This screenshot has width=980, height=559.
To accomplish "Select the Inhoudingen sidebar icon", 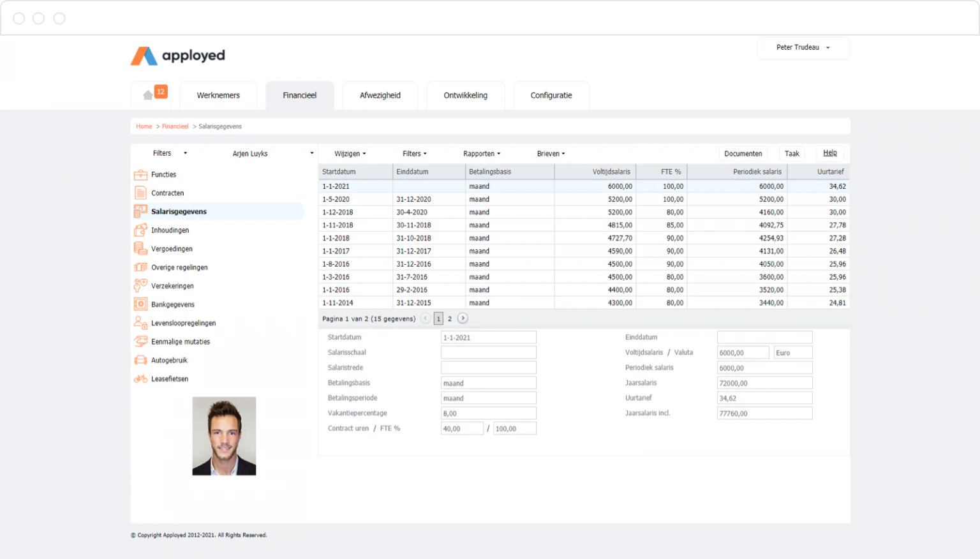I will [140, 230].
